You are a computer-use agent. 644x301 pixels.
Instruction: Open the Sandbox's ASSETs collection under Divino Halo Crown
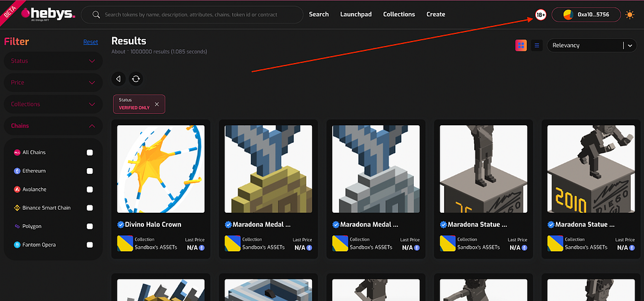pos(156,247)
